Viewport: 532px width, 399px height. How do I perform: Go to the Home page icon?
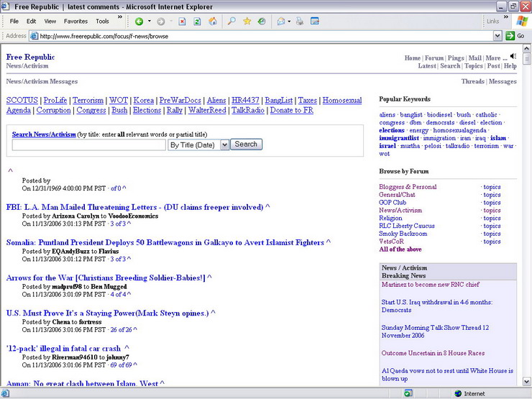point(213,22)
